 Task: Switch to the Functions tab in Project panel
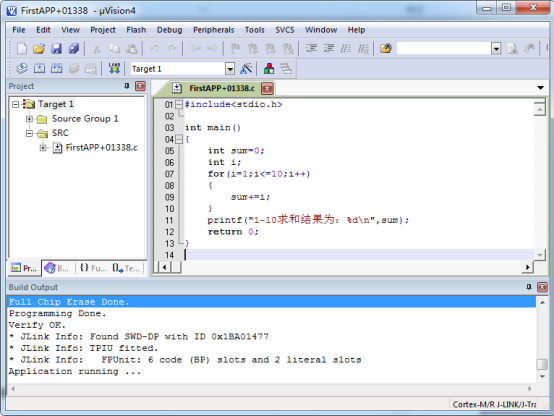click(x=93, y=268)
